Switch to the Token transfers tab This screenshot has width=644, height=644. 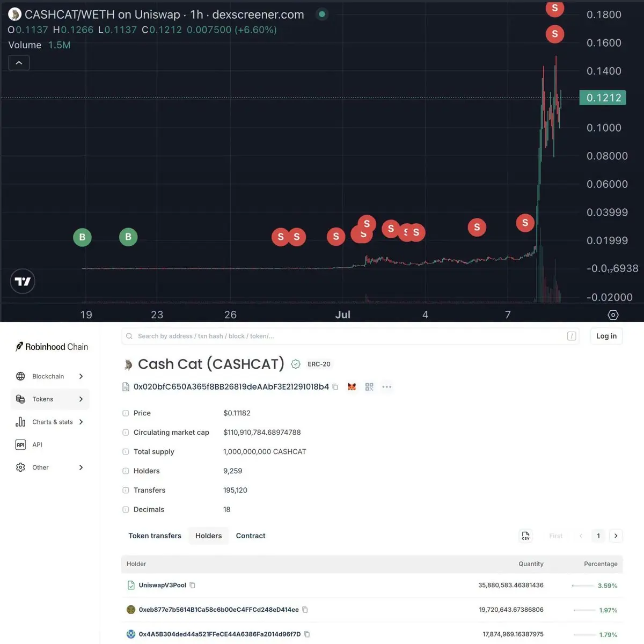pos(155,536)
